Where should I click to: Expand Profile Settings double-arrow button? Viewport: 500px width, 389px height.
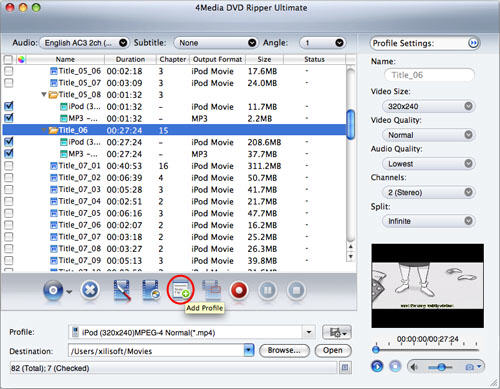(473, 43)
